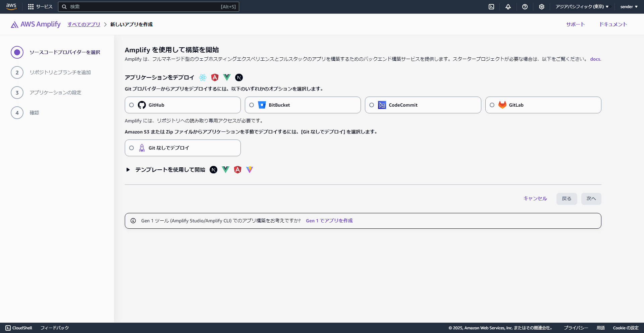Click the 戻る button

coord(567,199)
